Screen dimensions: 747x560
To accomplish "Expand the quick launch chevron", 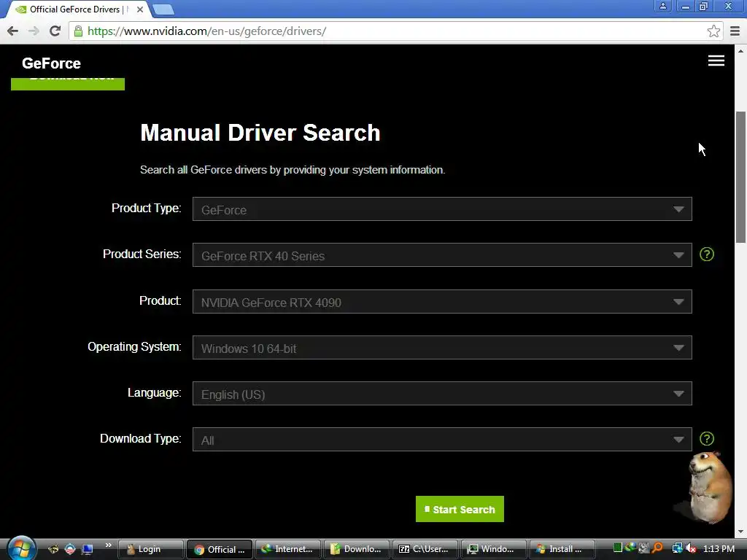I will pos(108,545).
